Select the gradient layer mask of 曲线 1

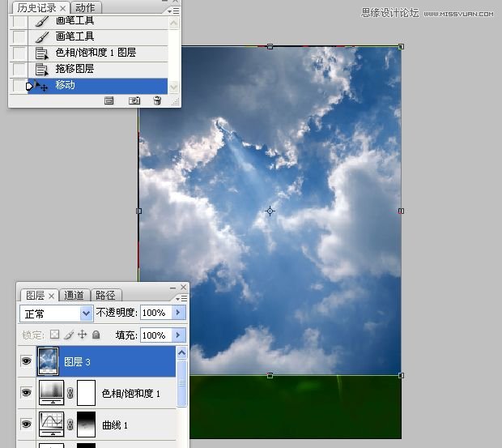(86, 425)
